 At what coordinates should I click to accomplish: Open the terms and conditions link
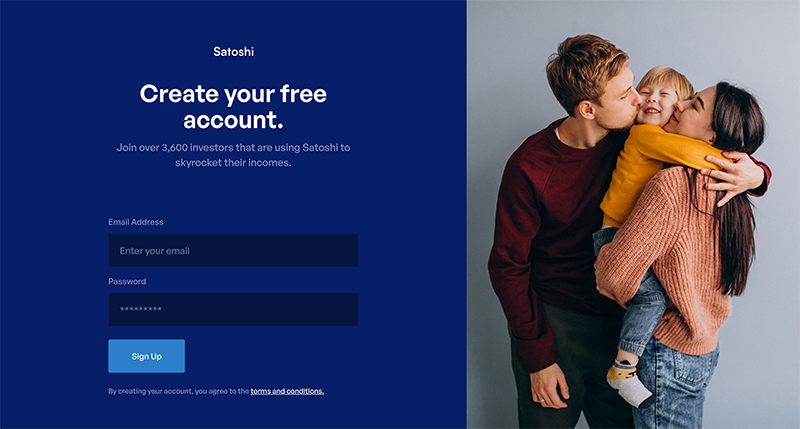pyautogui.click(x=287, y=391)
